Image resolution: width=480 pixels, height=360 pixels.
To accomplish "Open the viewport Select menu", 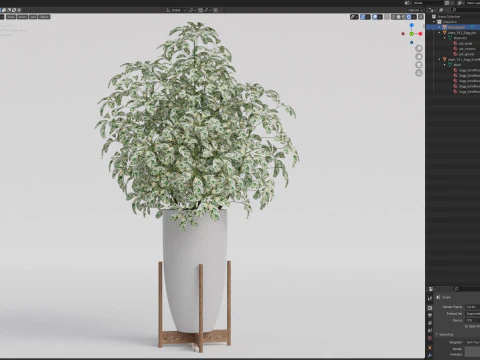I will click(x=22, y=17).
